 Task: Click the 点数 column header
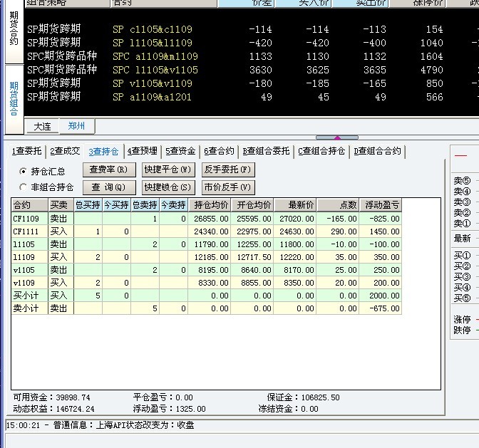pyautogui.click(x=338, y=205)
